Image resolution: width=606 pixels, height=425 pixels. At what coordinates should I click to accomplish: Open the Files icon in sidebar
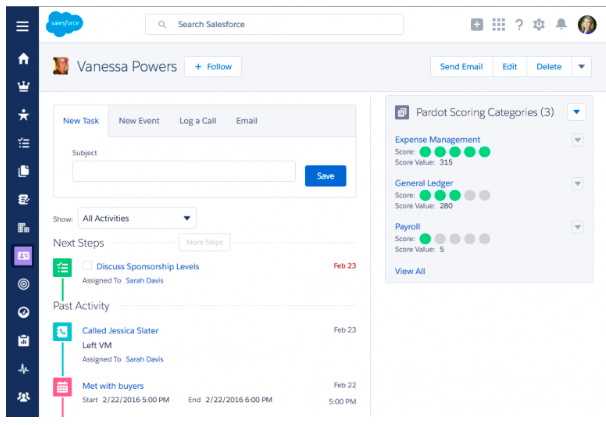tap(23, 171)
